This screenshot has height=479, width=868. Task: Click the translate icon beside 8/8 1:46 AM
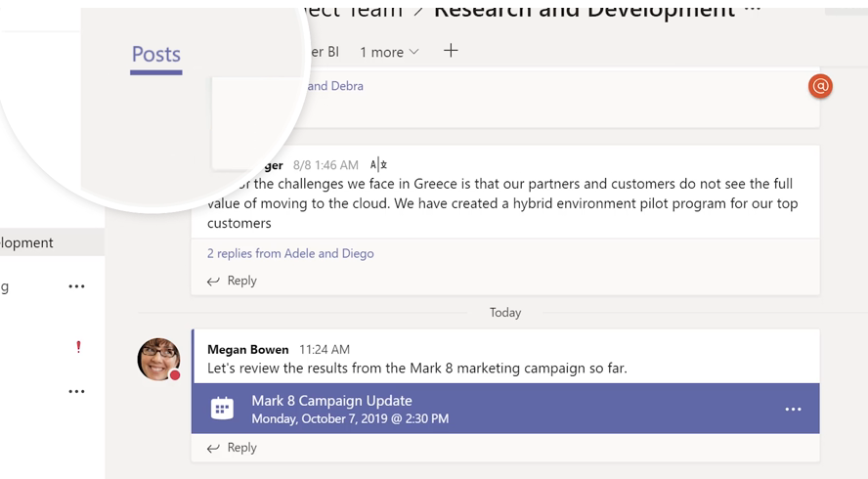pyautogui.click(x=378, y=164)
